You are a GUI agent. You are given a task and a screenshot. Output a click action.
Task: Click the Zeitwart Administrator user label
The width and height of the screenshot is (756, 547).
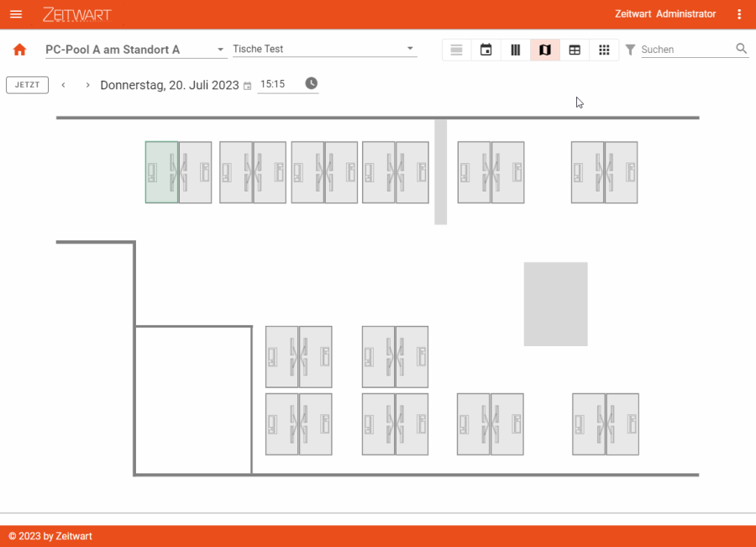click(665, 14)
